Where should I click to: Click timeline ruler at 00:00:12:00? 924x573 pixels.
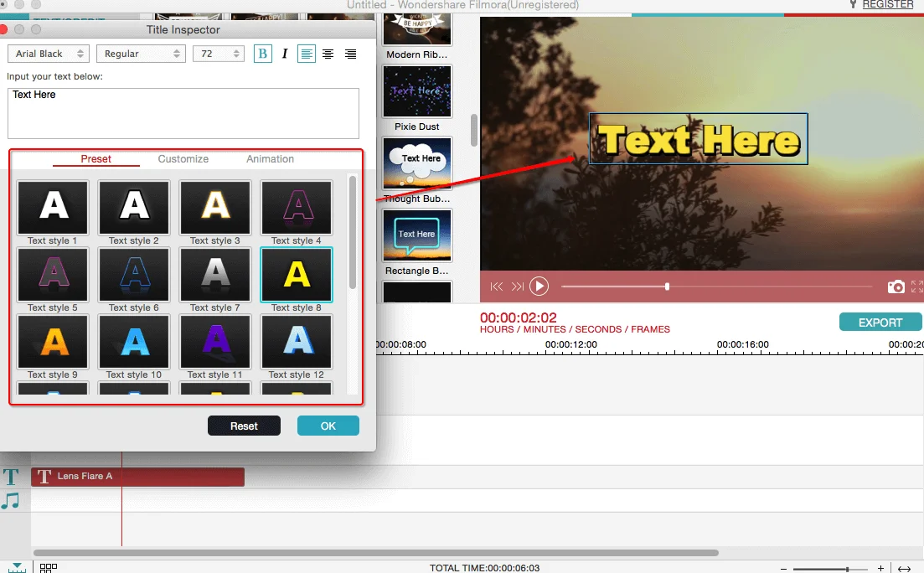pyautogui.click(x=571, y=345)
